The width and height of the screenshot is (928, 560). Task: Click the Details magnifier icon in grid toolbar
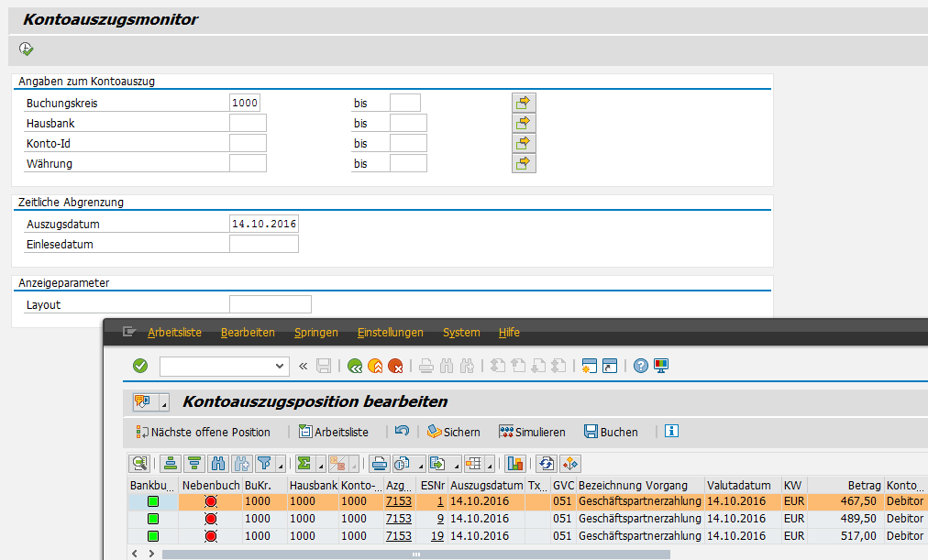coord(139,464)
